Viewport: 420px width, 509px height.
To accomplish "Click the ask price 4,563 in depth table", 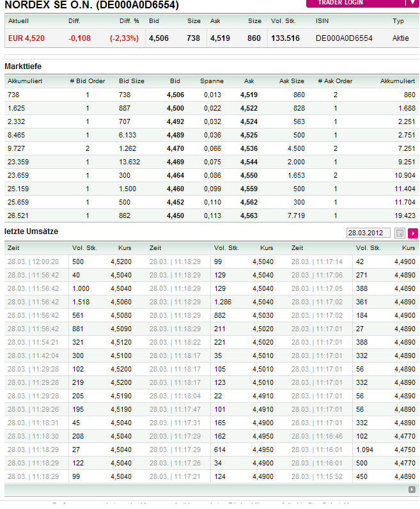I will 249,215.
